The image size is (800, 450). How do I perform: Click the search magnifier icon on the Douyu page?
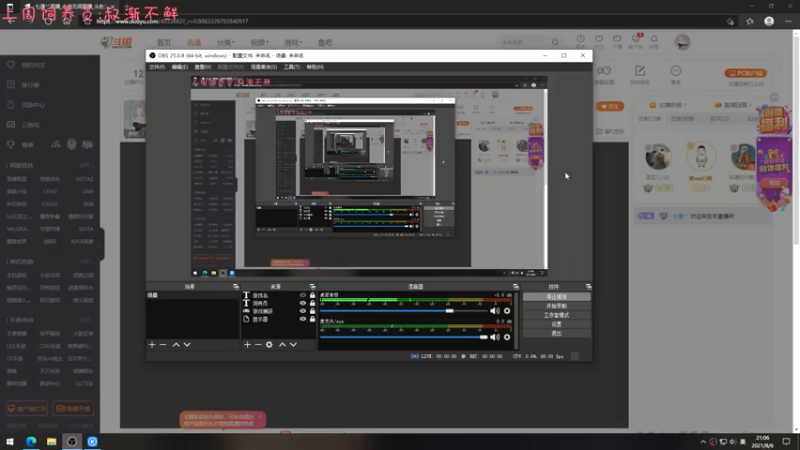pos(555,42)
